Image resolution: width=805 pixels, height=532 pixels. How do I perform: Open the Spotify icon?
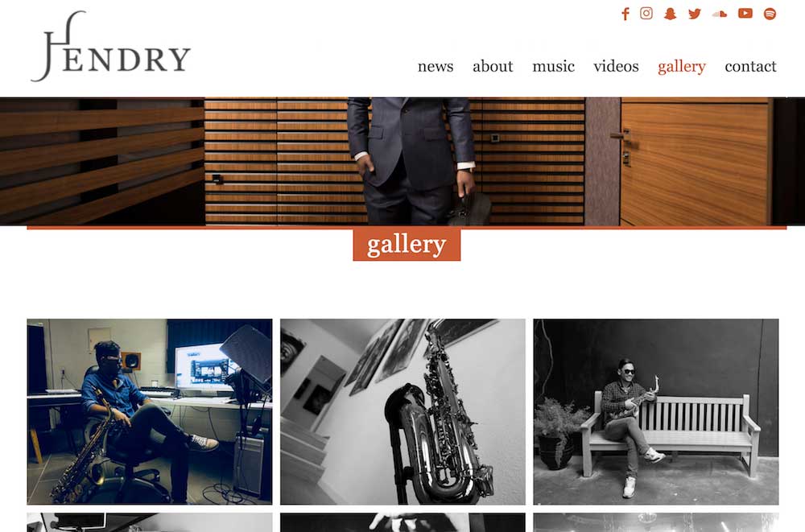pos(770,14)
